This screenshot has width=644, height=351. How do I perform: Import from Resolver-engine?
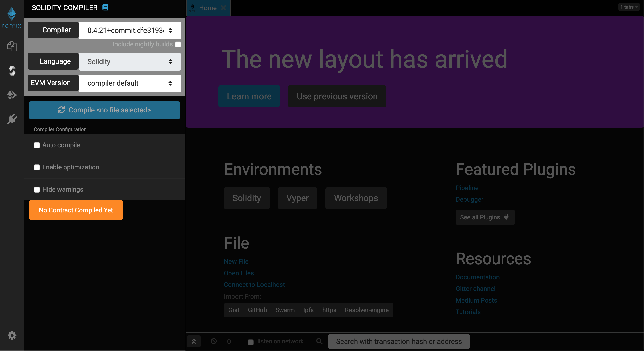pos(367,310)
